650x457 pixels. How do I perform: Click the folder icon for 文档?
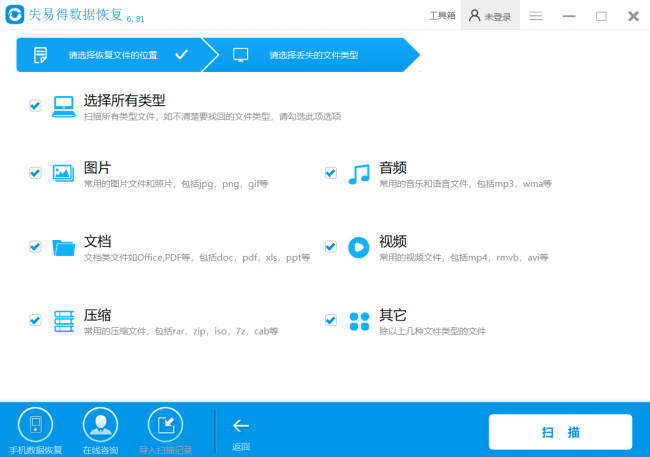coord(63,248)
